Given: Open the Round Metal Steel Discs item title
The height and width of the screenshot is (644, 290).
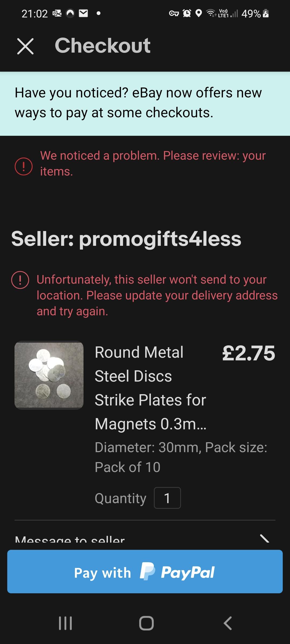Looking at the screenshot, I should 150,388.
